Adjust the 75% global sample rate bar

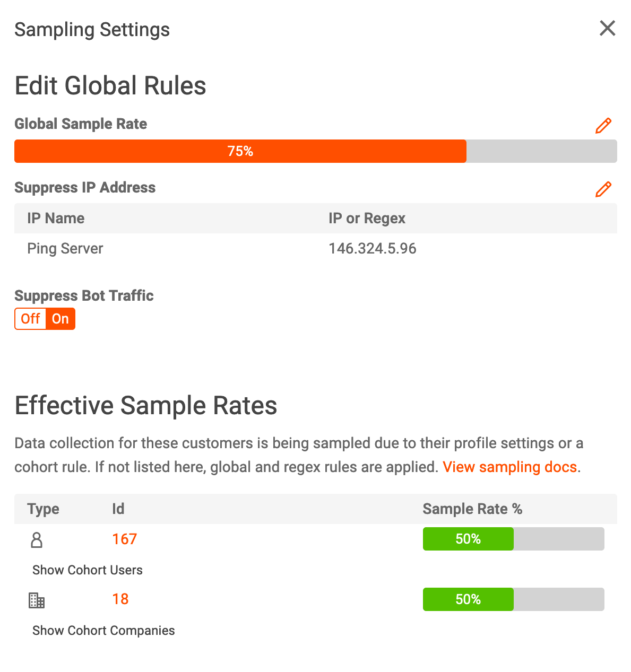pos(240,151)
